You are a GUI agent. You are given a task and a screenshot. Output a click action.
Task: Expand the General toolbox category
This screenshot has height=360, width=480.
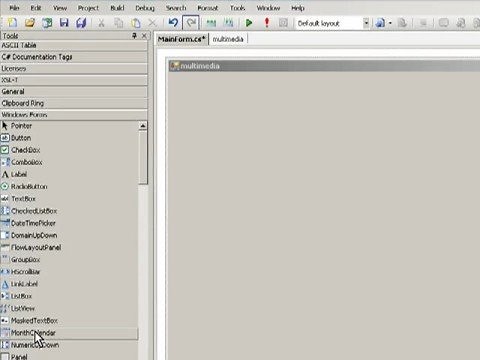(74, 92)
